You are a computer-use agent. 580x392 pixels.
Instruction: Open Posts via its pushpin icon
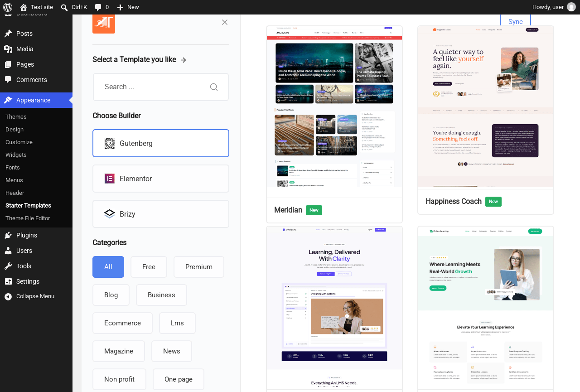(x=8, y=34)
